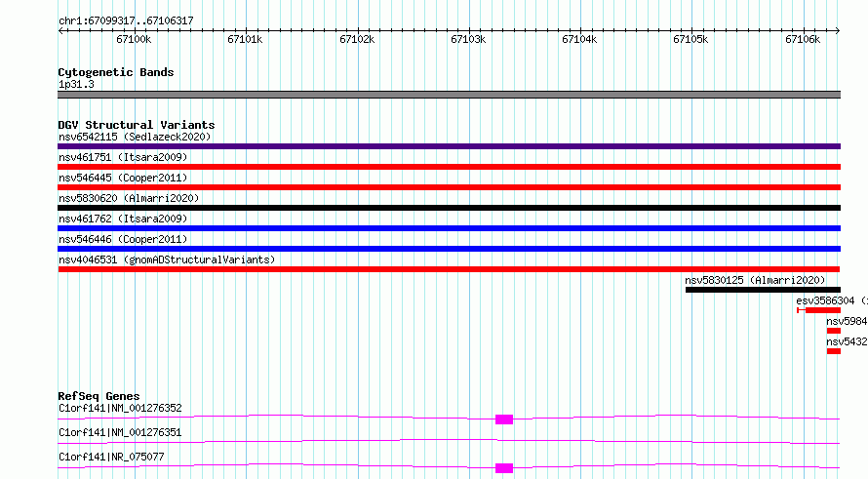Click the 1p31.3 band label
Screen dimensions: 868x479
click(76, 84)
